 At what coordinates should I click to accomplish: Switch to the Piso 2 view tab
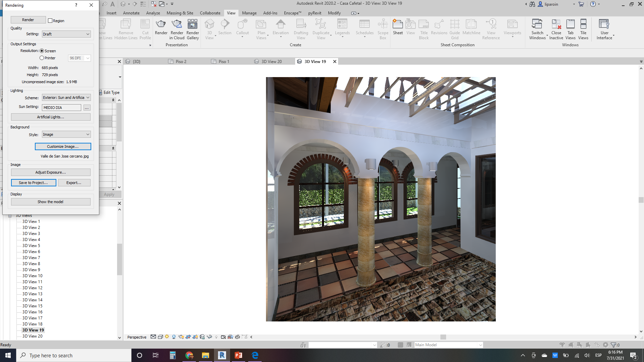(x=181, y=62)
